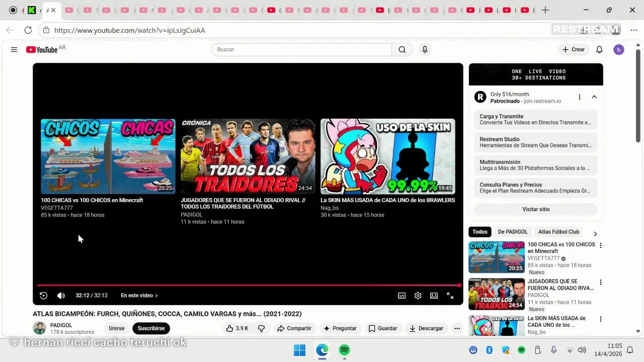The width and height of the screenshot is (644, 362).
Task: Open YouTube notifications bell
Action: tap(599, 49)
